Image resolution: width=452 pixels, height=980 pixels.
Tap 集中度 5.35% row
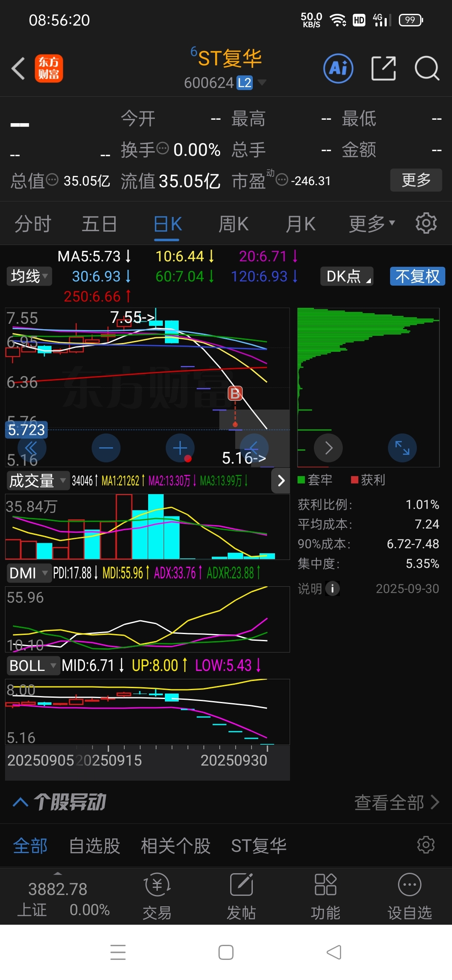coord(368,563)
